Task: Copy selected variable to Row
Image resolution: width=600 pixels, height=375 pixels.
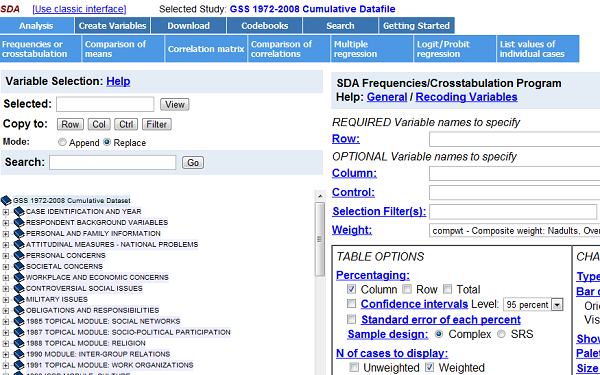Action: coord(70,124)
